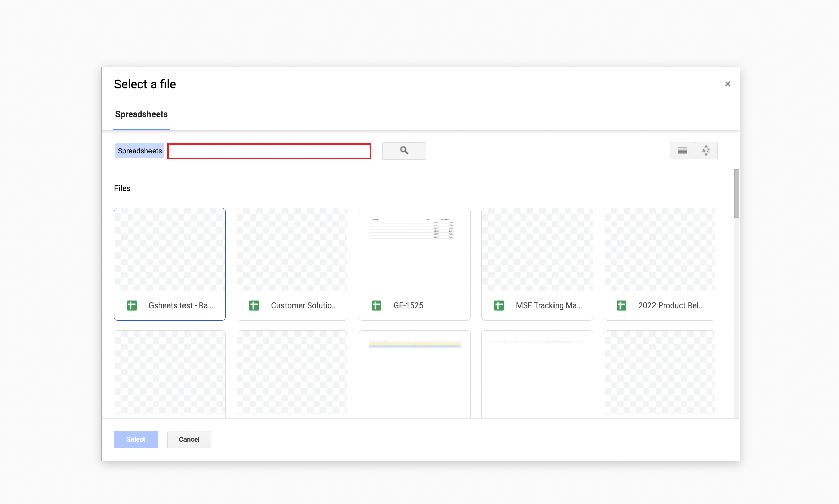This screenshot has width=839, height=504.
Task: Click the sheets icon beside 2022 Product Rel...
Action: click(x=621, y=305)
